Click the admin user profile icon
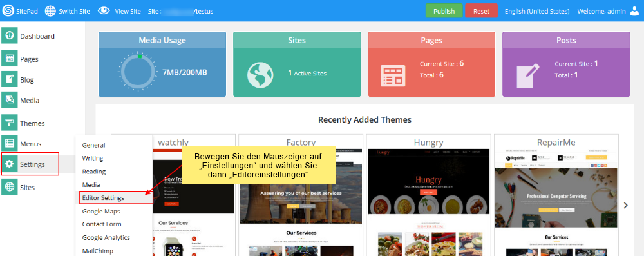The image size is (644, 256). coord(634,11)
